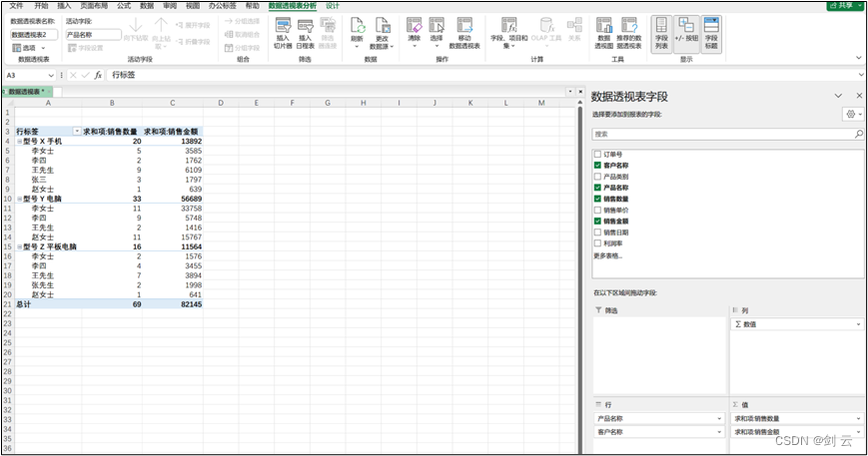
Task: Toggle the 字段列表 (Field List) button
Action: pos(661,33)
